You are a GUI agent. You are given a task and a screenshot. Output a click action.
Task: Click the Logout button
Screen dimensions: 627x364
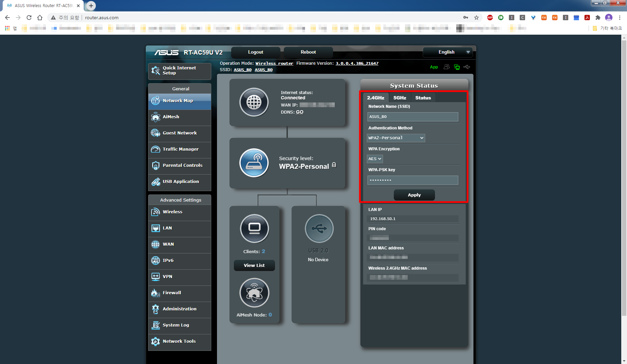pos(255,52)
